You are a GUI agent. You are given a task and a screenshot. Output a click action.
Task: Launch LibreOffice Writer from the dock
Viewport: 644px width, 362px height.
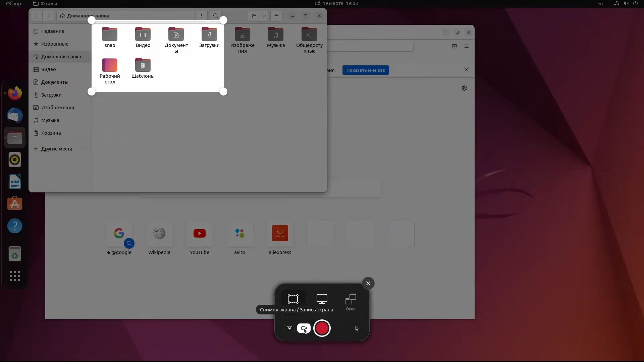(15, 182)
